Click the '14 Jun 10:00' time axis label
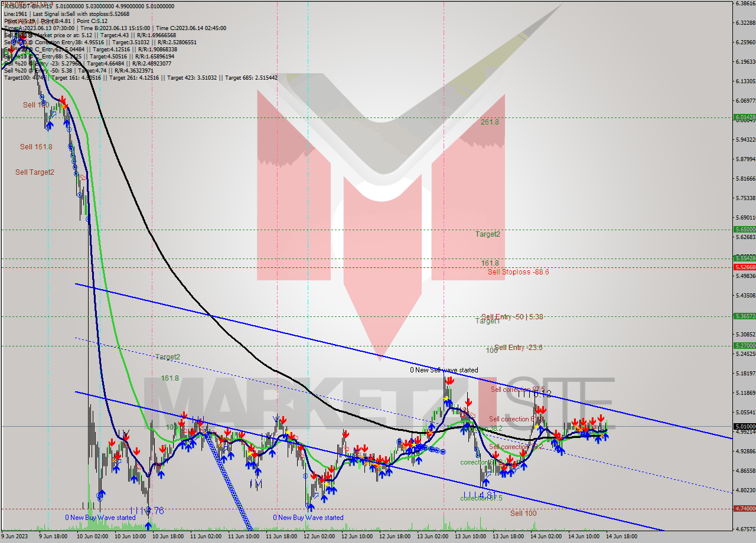Image resolution: width=756 pixels, height=543 pixels. (x=584, y=537)
